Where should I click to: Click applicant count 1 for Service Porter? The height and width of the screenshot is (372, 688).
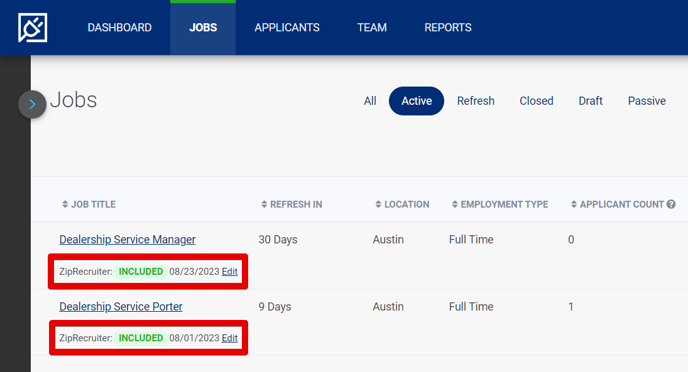pyautogui.click(x=571, y=307)
